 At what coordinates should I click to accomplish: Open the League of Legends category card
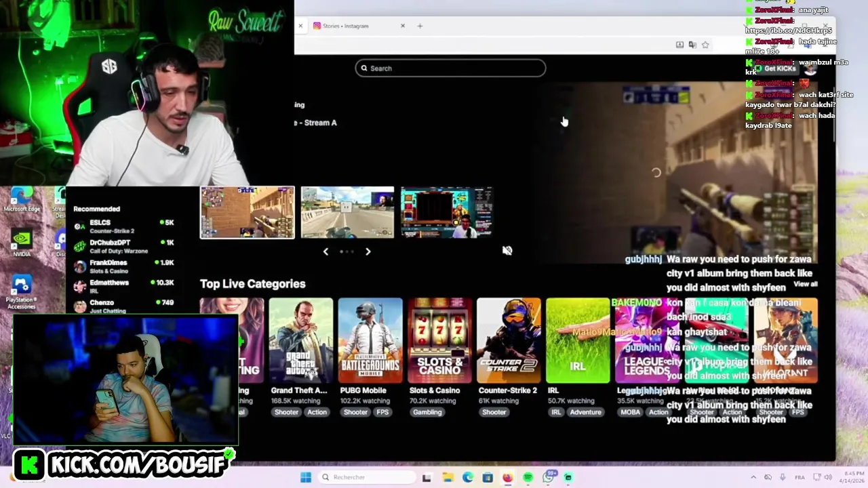pos(648,341)
